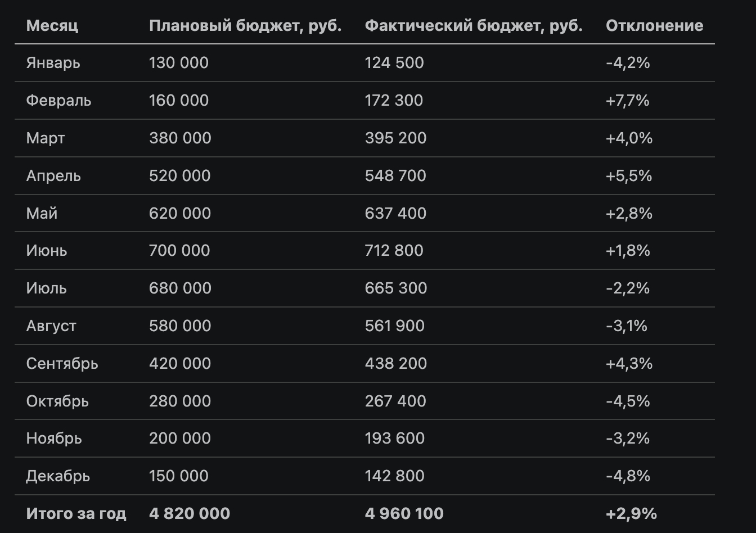Click the "Месяц" column header
The height and width of the screenshot is (533, 756).
tap(52, 25)
